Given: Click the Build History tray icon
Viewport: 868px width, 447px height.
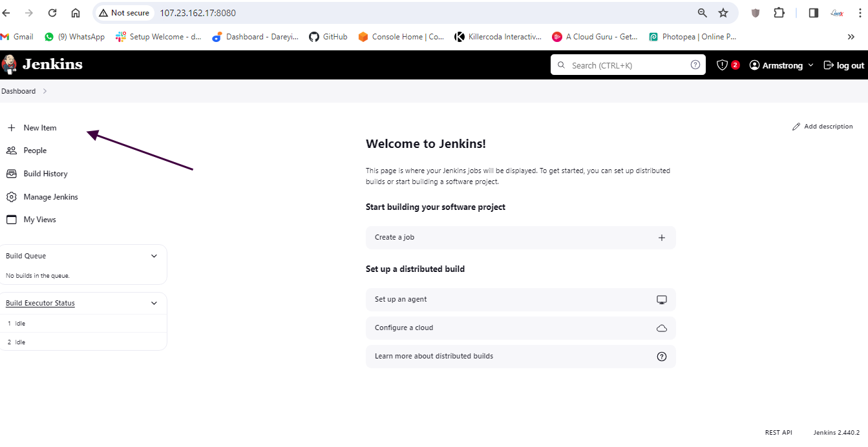Looking at the screenshot, I should click(x=11, y=174).
